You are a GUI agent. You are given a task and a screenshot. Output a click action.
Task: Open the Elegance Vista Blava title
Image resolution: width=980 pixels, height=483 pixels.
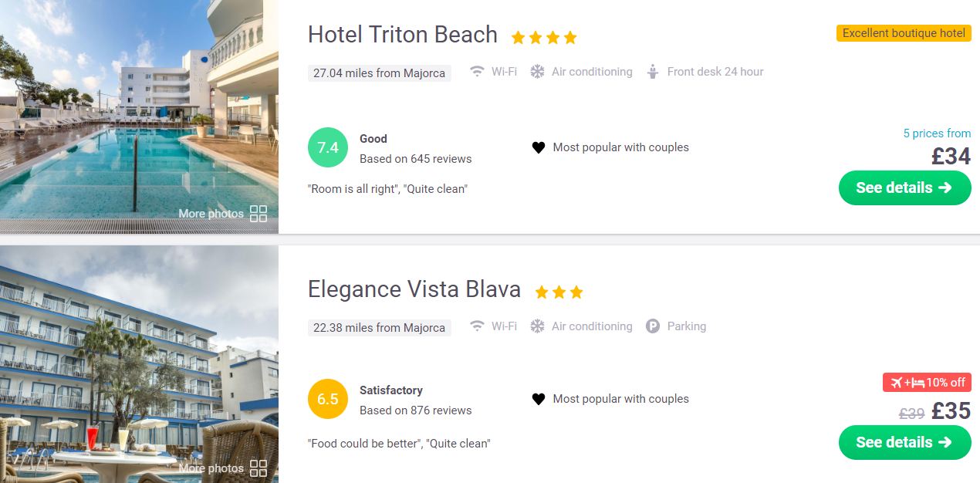point(414,289)
